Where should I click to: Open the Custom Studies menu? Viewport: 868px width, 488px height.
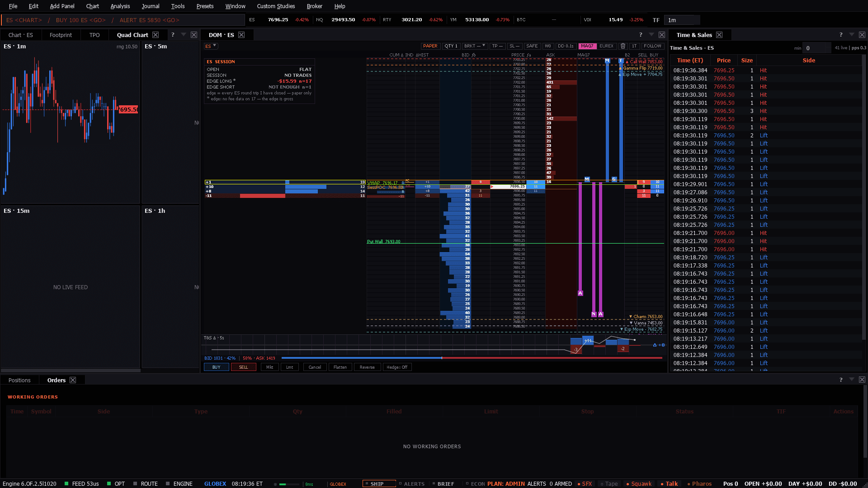click(276, 6)
